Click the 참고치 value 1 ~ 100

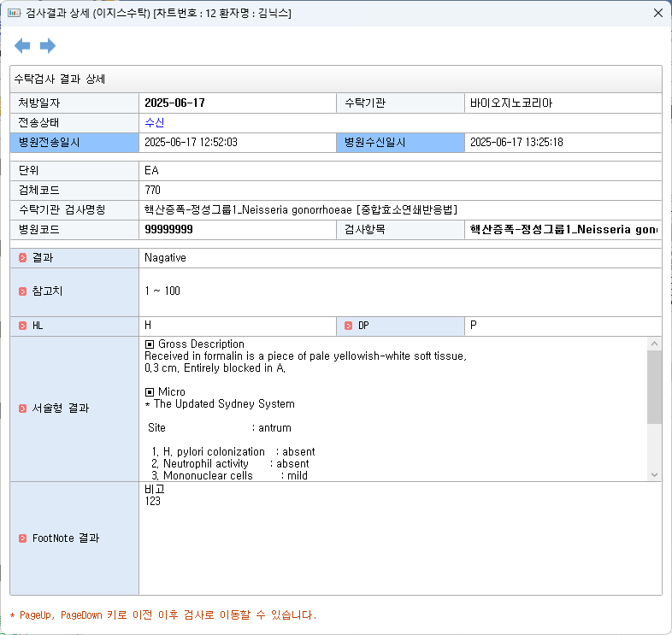tap(162, 291)
